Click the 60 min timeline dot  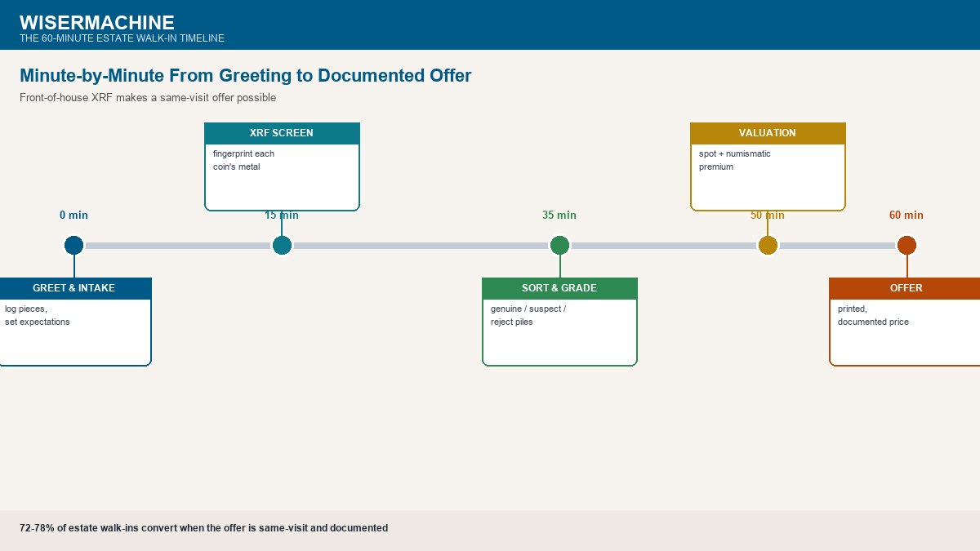pyautogui.click(x=906, y=245)
